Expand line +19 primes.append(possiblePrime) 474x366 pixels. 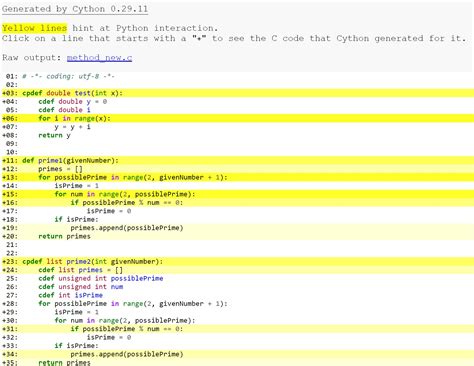237,228
